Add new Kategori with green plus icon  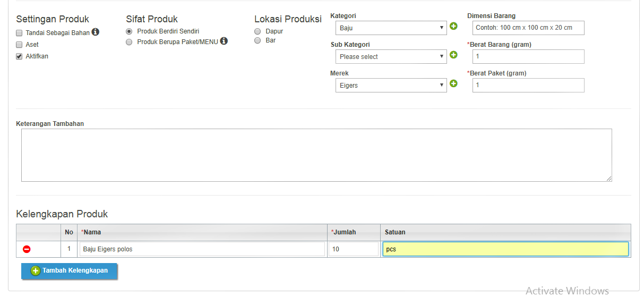[x=453, y=26]
